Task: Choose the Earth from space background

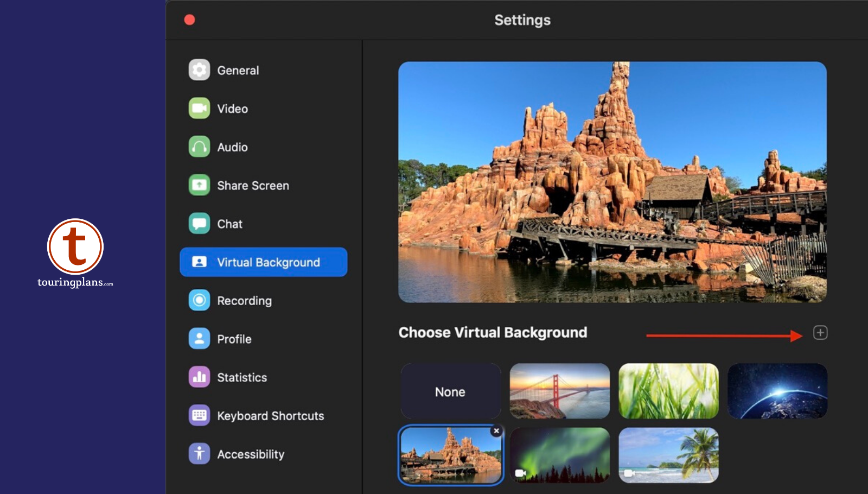Action: point(777,391)
